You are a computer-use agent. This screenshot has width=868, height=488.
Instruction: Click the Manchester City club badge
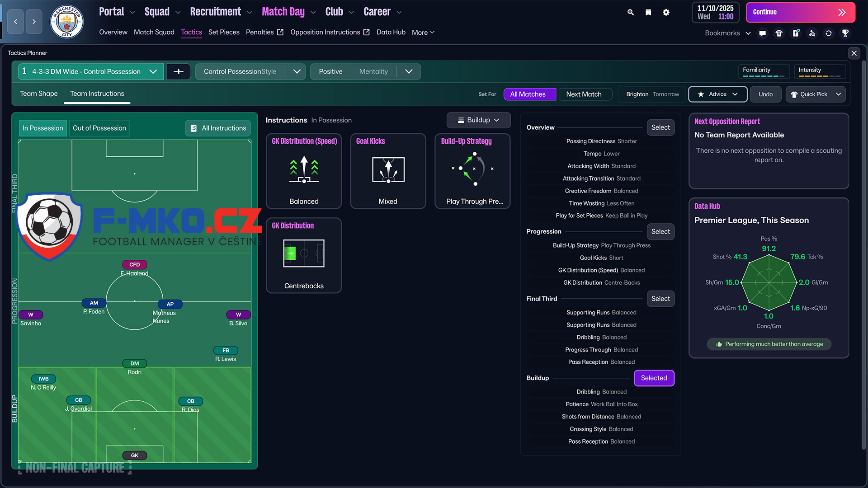[66, 21]
